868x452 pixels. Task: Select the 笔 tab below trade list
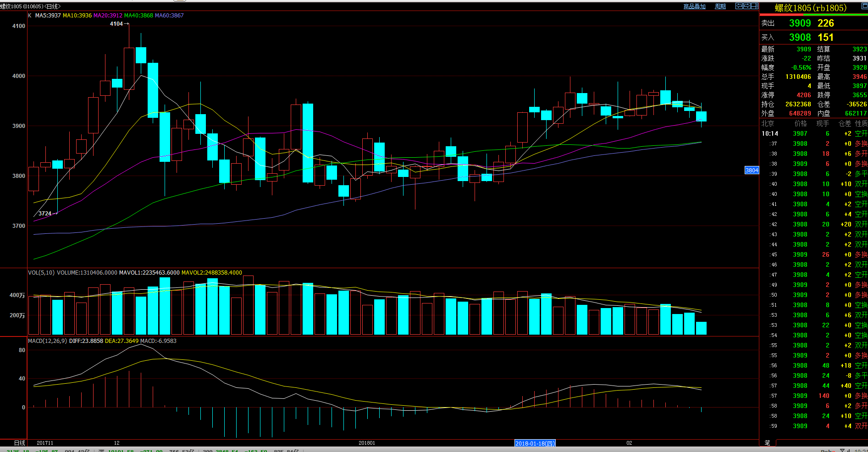(767, 443)
